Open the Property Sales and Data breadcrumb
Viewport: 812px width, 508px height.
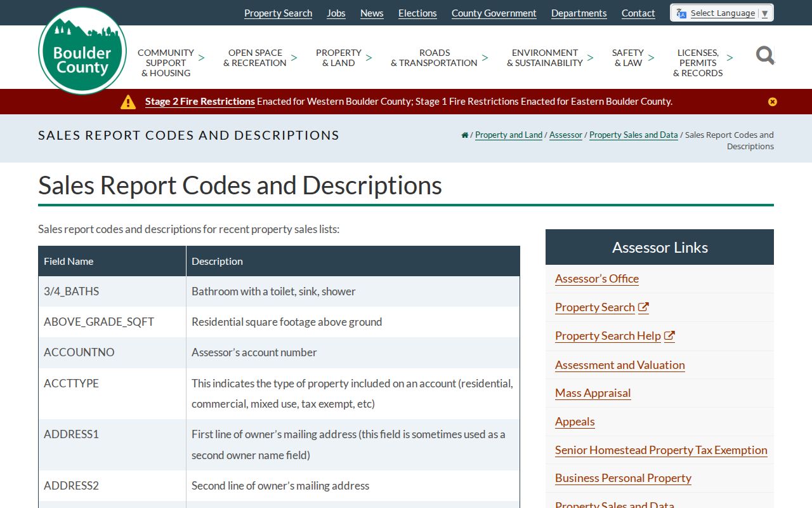(x=634, y=135)
